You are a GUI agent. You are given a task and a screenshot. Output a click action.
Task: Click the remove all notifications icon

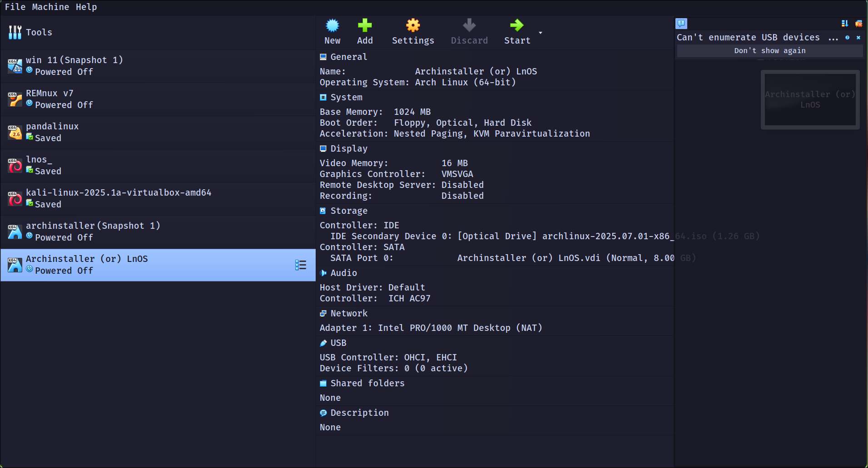[858, 24]
